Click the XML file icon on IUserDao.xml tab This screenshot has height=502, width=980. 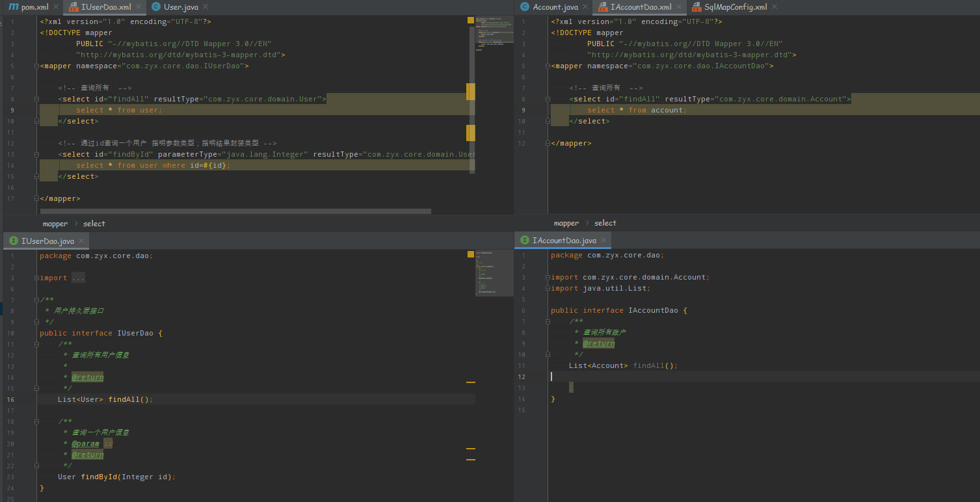pos(73,7)
